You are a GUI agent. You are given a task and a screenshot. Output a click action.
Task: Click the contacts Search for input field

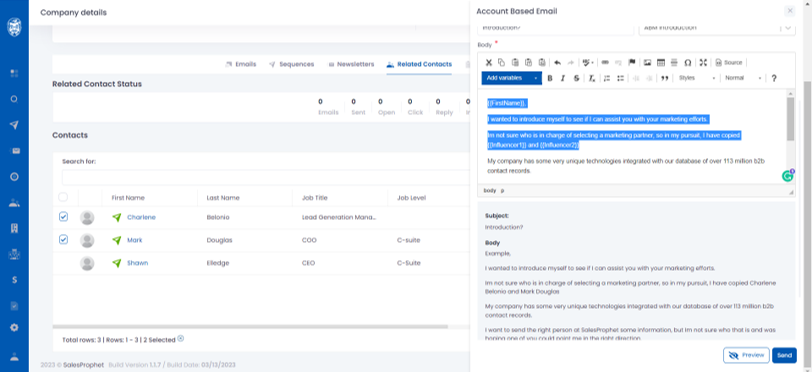tap(264, 177)
